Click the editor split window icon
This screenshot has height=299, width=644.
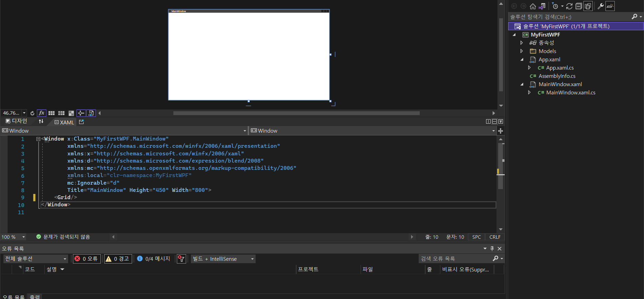pos(501,131)
